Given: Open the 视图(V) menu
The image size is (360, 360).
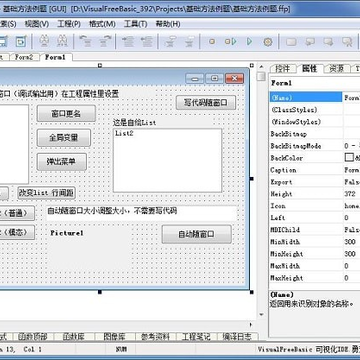Looking at the screenshot, I should pos(37,24).
